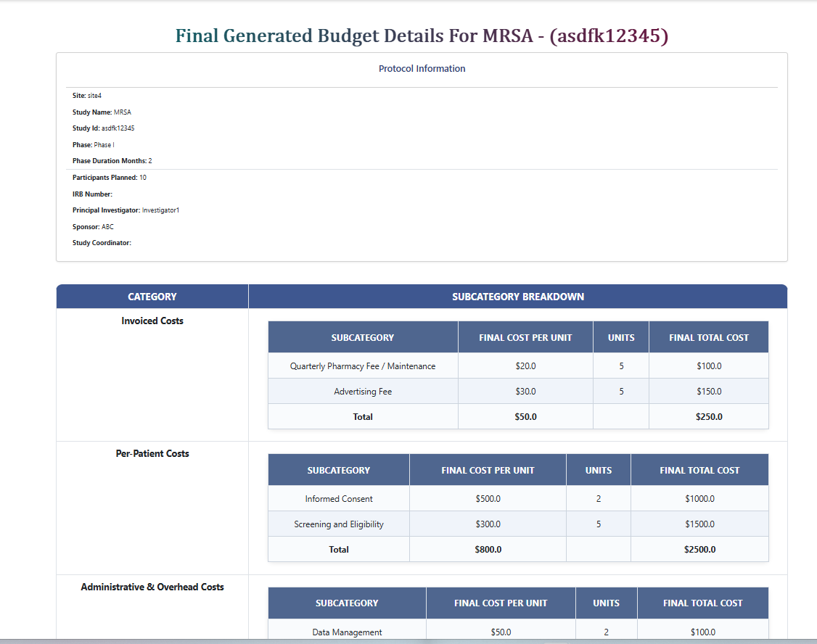Viewport: 817px width, 644px height.
Task: Select the Protocol Information header
Action: [422, 68]
